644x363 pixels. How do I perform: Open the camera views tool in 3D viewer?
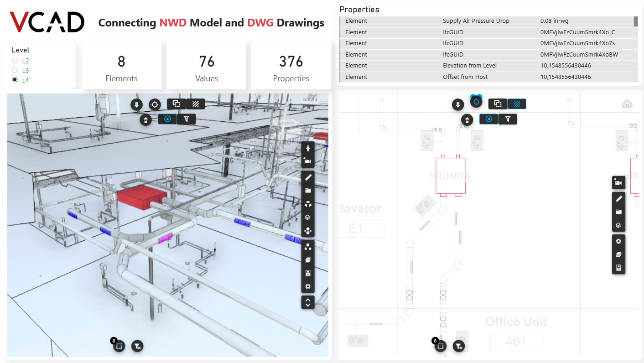point(308,161)
